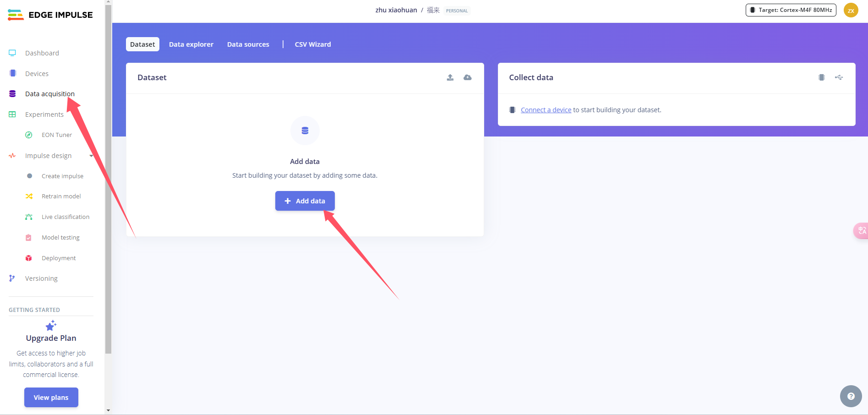Click the Edge Impulse logo
Viewport: 868px width, 415px height.
click(x=50, y=15)
